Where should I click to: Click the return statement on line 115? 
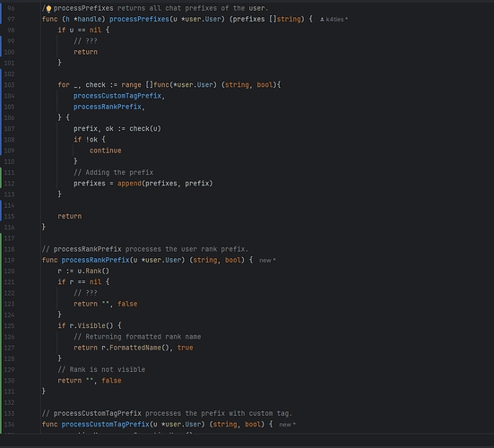70,216
